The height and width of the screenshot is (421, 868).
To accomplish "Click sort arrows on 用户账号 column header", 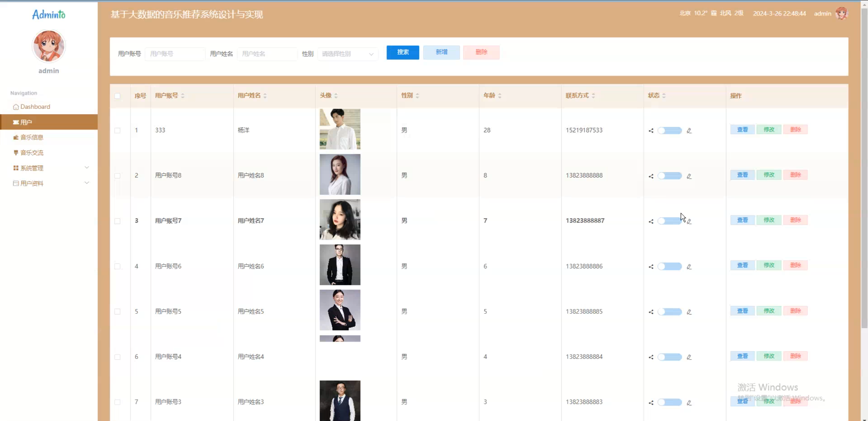I will 182,96.
